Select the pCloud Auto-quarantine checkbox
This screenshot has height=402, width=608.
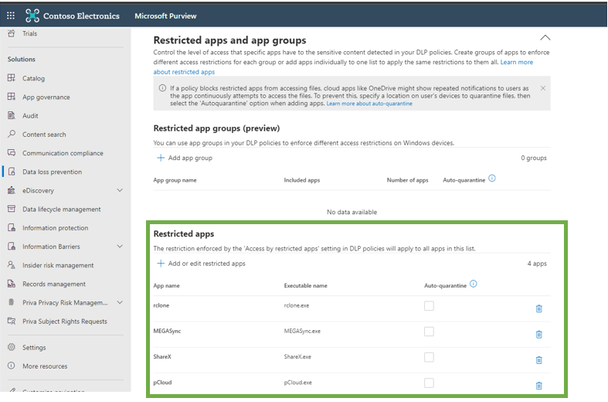[x=429, y=383]
